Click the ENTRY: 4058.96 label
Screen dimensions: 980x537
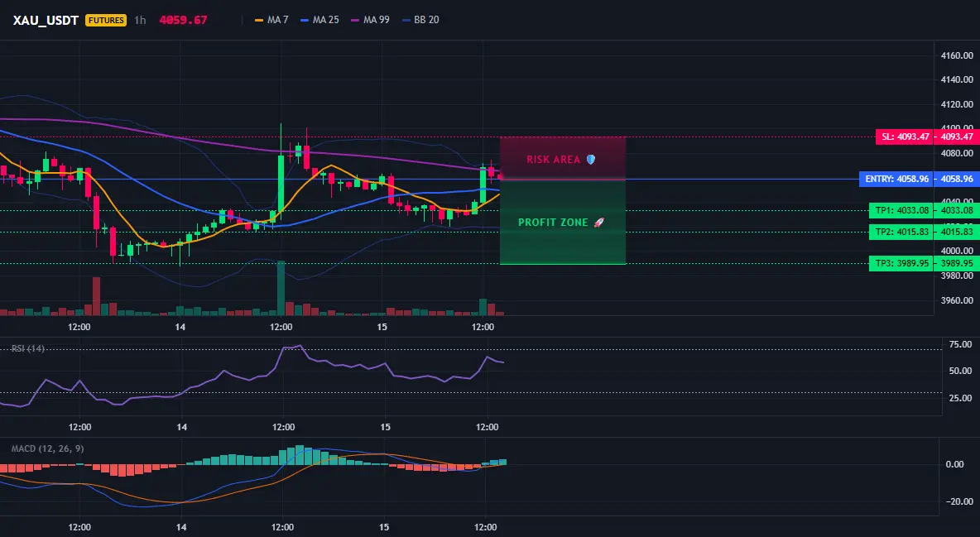(x=896, y=179)
